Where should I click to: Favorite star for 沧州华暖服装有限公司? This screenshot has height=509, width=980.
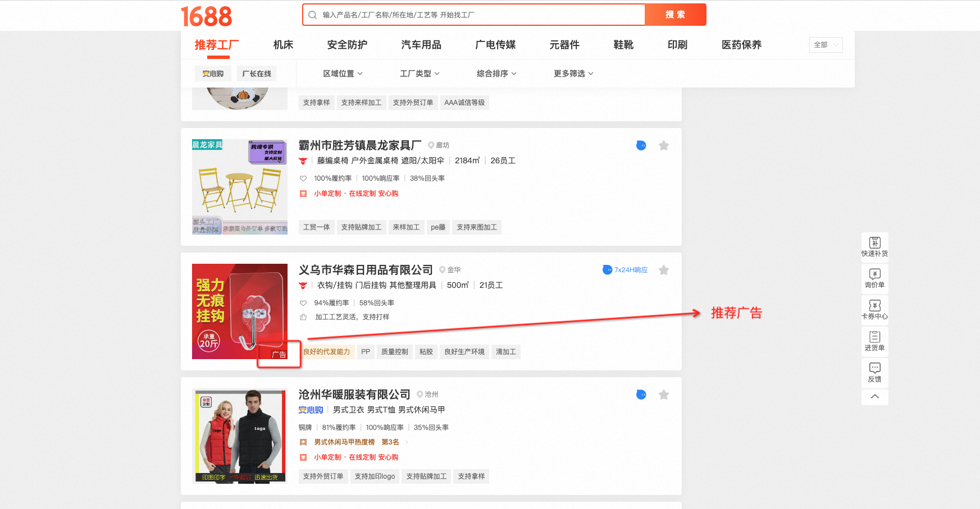[663, 395]
